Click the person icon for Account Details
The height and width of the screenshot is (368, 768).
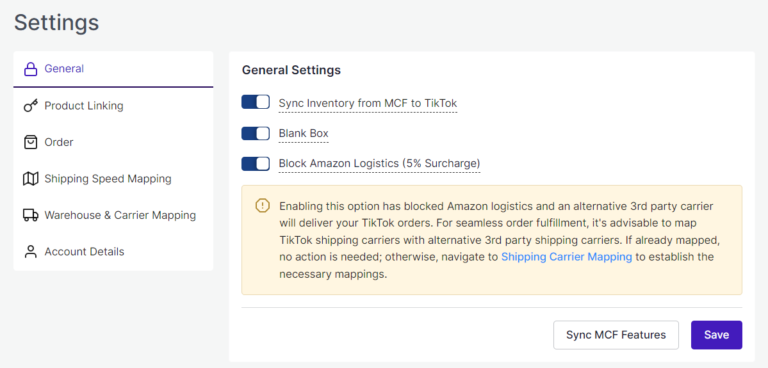click(31, 252)
